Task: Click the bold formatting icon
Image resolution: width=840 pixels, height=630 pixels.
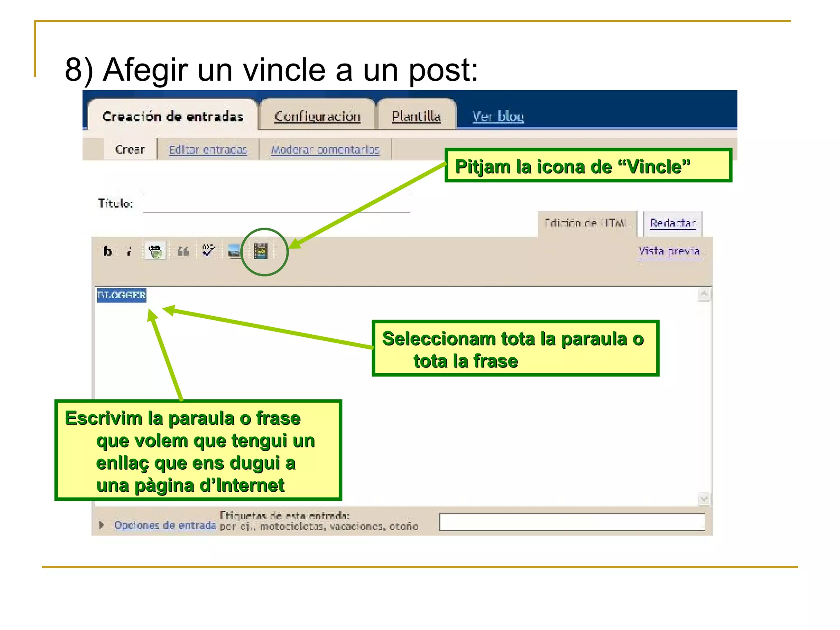Action: (107, 251)
